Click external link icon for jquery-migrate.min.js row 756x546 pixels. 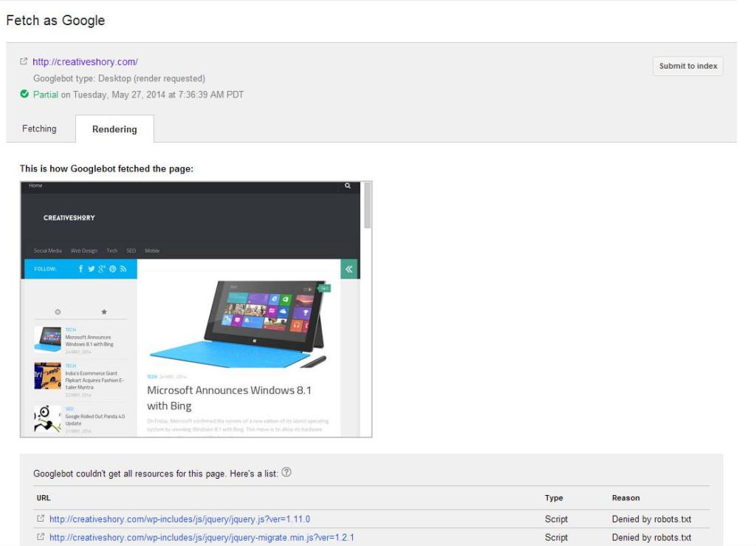pyautogui.click(x=41, y=537)
